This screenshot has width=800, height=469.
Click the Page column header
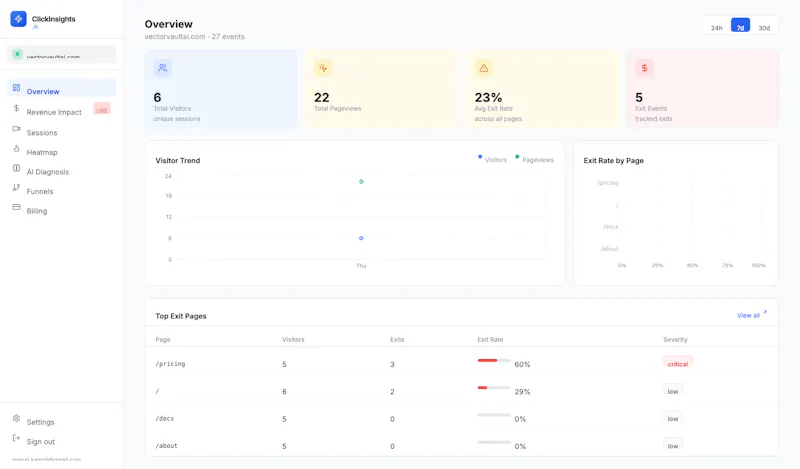click(163, 339)
